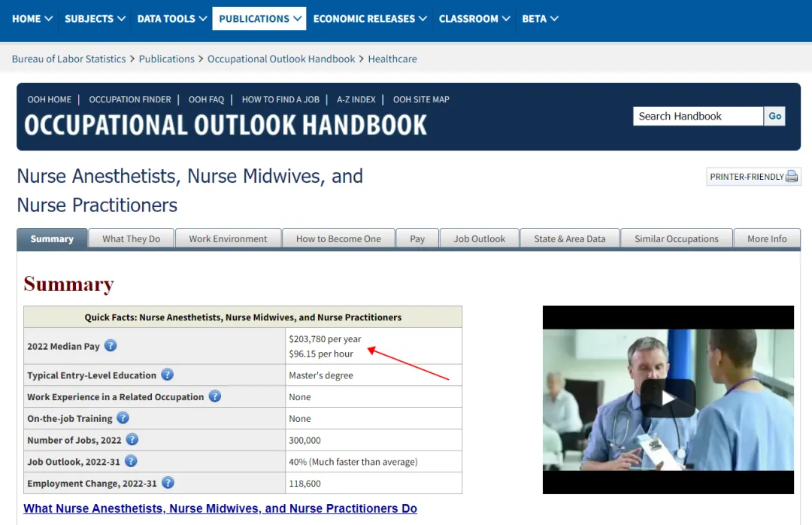The height and width of the screenshot is (525, 812).
Task: Open the More Info tab
Action: pyautogui.click(x=767, y=239)
